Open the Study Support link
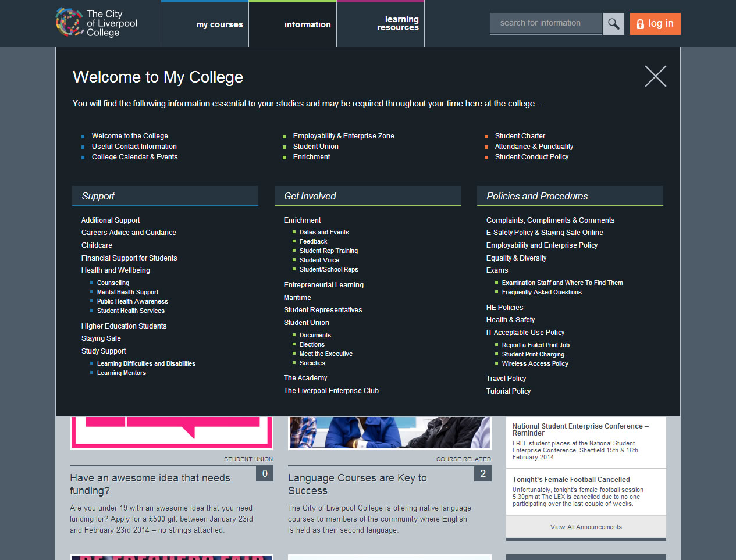 pyautogui.click(x=104, y=351)
